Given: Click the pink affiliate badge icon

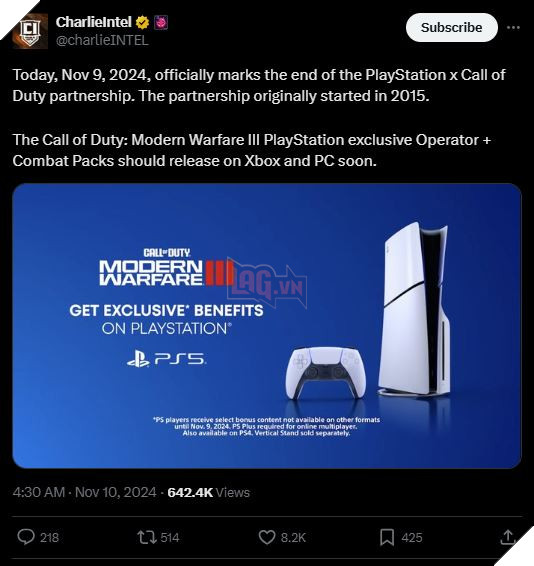Looking at the screenshot, I should point(161,22).
